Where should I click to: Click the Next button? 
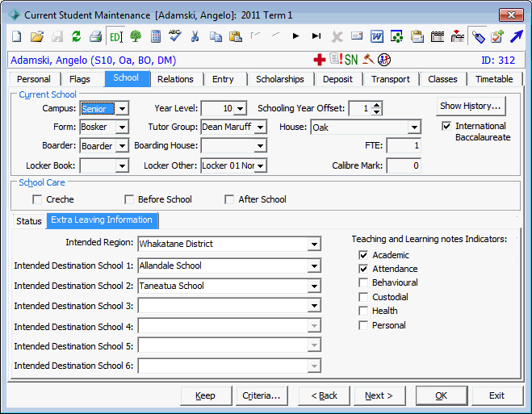click(x=379, y=395)
